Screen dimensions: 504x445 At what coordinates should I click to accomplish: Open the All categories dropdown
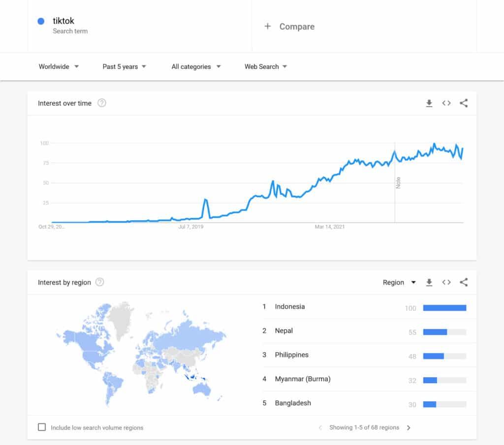point(196,67)
